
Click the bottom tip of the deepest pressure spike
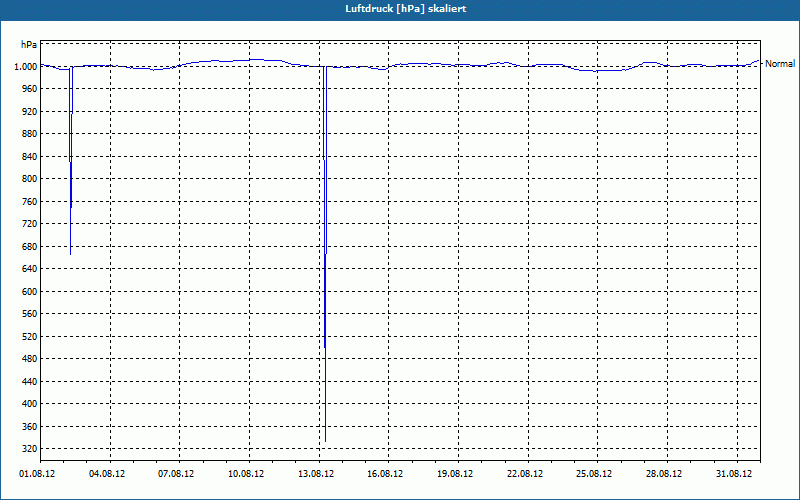pyautogui.click(x=326, y=440)
